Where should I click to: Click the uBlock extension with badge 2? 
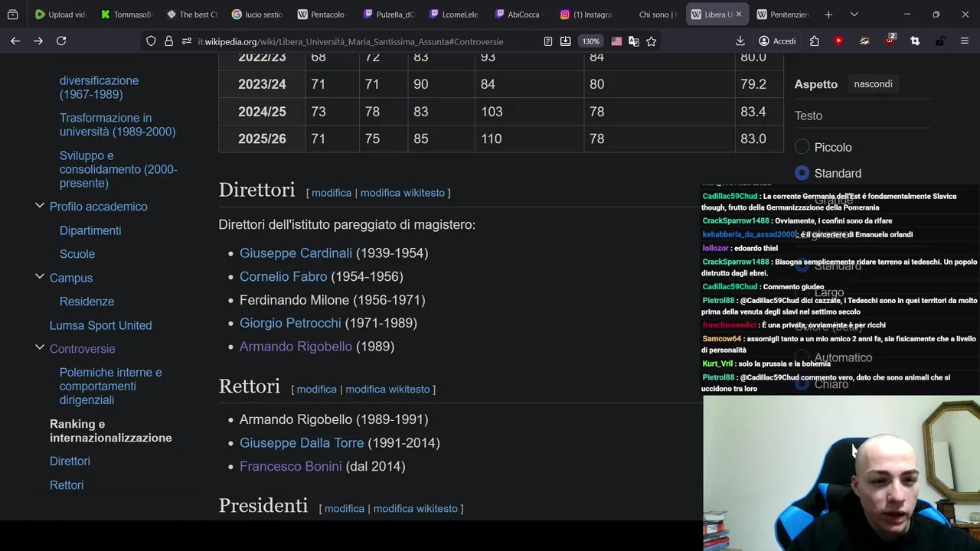click(890, 41)
